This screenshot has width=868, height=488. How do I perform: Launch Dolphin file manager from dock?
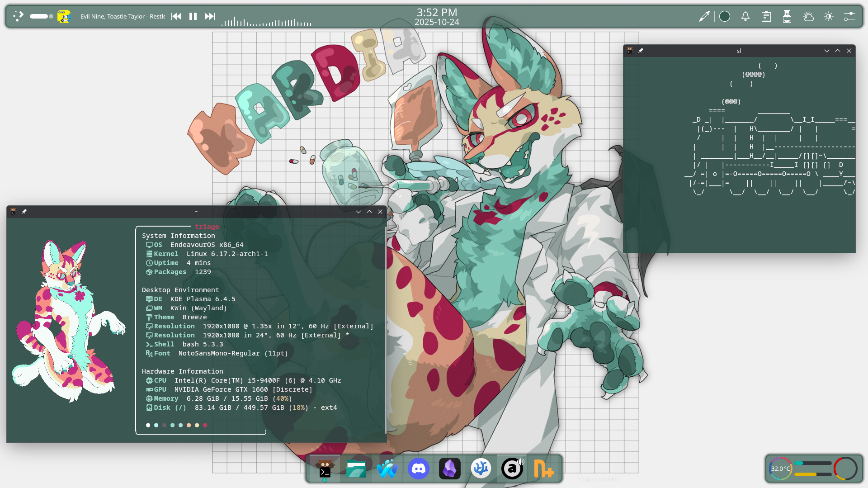point(356,469)
